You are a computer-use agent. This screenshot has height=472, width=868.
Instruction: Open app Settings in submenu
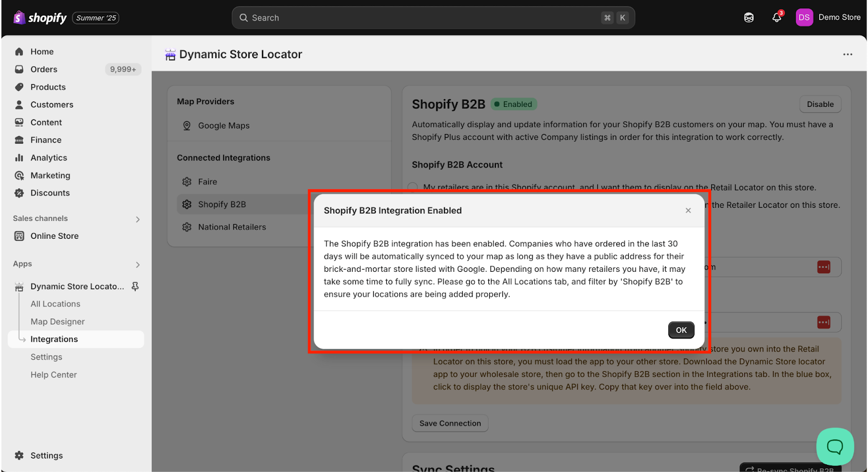(x=46, y=357)
